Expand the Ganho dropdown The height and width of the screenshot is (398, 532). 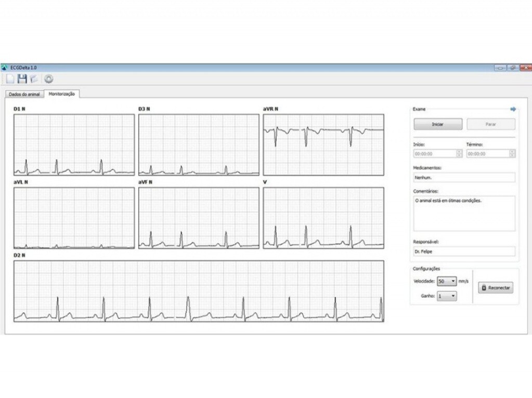[446, 296]
